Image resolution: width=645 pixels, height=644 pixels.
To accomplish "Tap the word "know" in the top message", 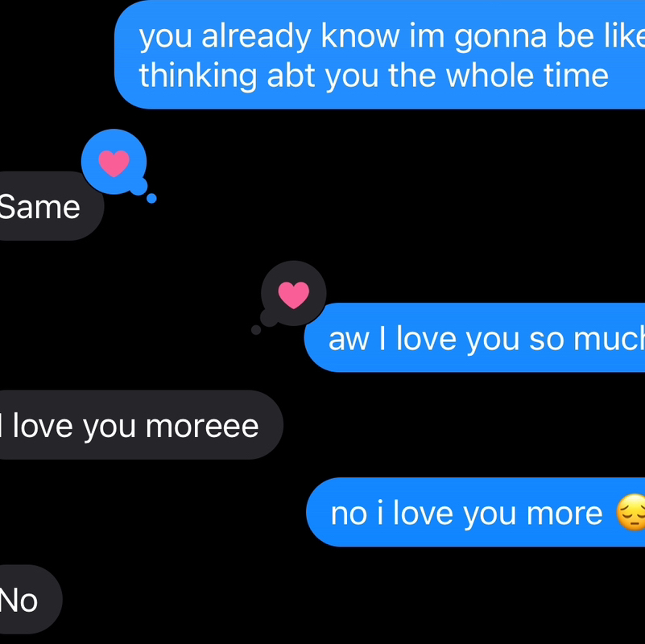I will (360, 35).
